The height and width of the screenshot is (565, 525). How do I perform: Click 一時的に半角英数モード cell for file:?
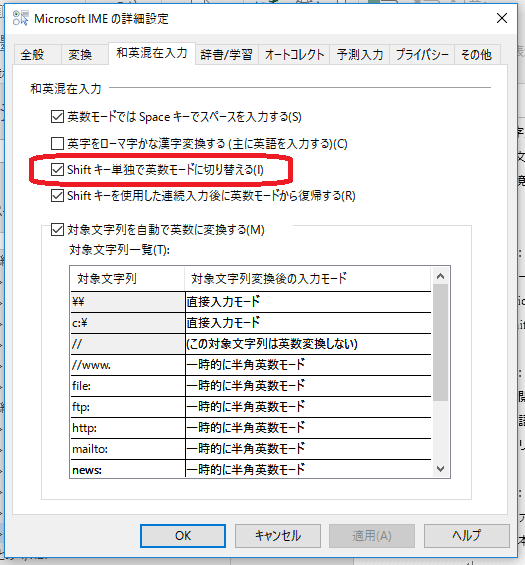pyautogui.click(x=308, y=386)
